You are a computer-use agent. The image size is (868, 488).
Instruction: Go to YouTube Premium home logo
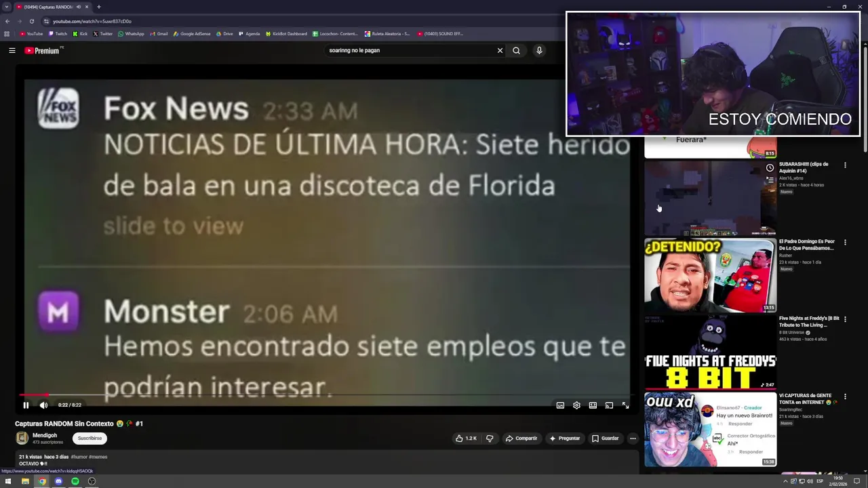coord(42,50)
